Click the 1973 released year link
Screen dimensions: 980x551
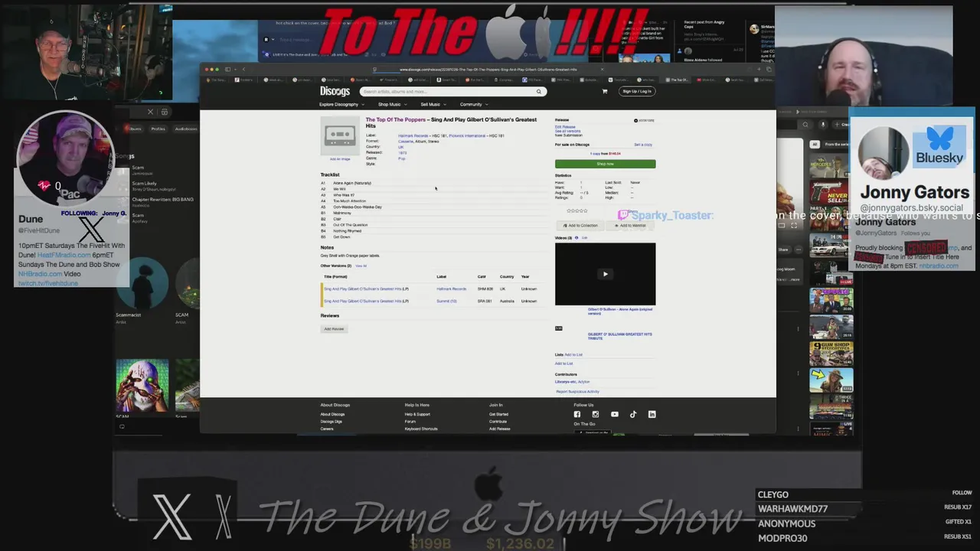tap(402, 152)
